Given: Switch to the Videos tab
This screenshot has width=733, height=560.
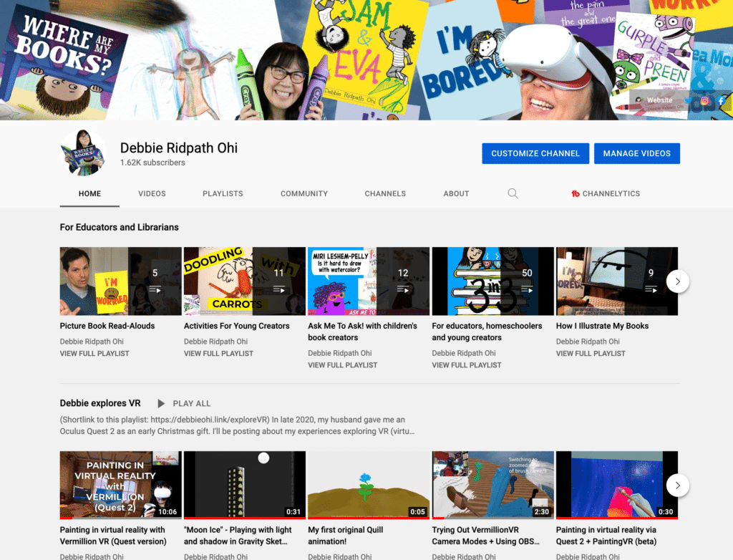Looking at the screenshot, I should (152, 193).
